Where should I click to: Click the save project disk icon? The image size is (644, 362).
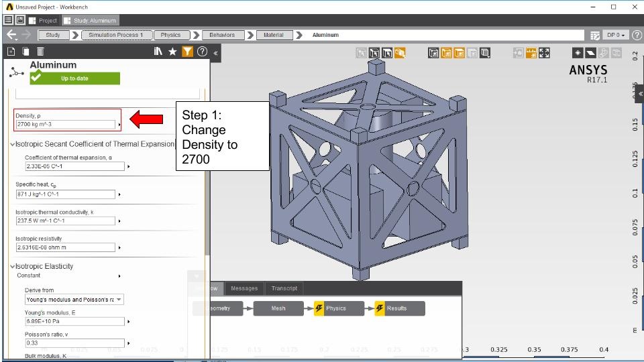pyautogui.click(x=19, y=19)
